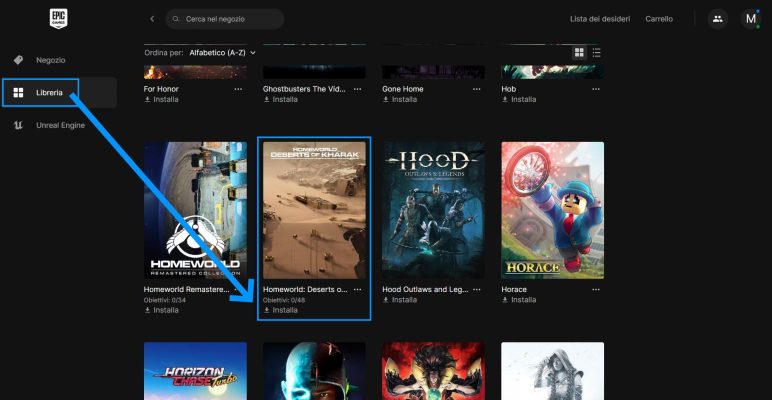This screenshot has width=772, height=400.
Task: Open the Carrello cart
Action: pos(659,19)
